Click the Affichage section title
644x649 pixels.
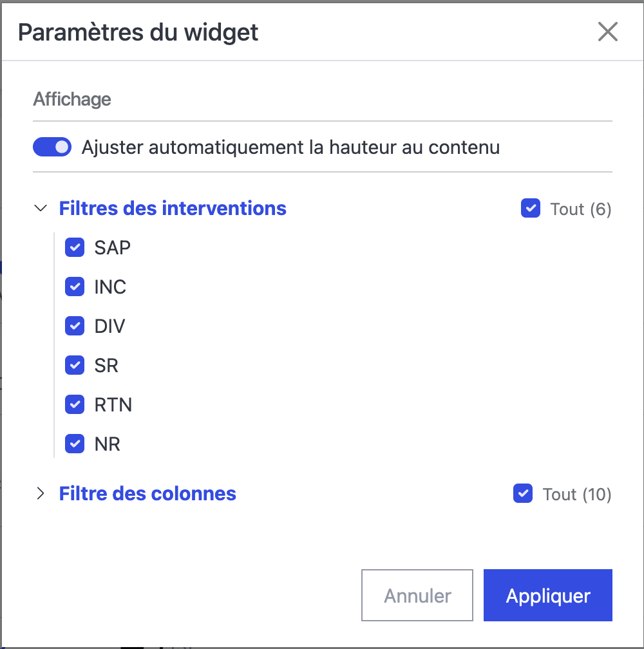click(72, 99)
